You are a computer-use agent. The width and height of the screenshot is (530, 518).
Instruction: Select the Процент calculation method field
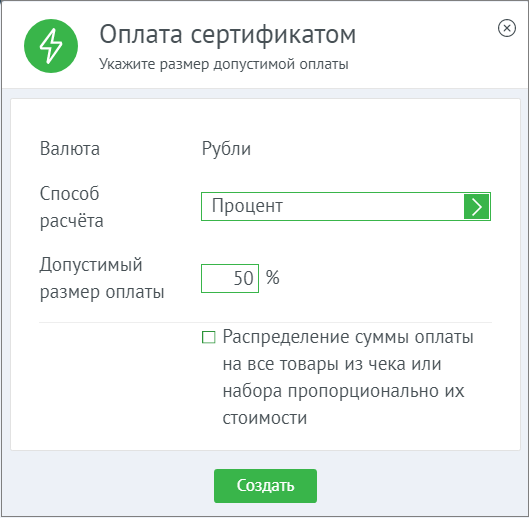[x=346, y=207]
